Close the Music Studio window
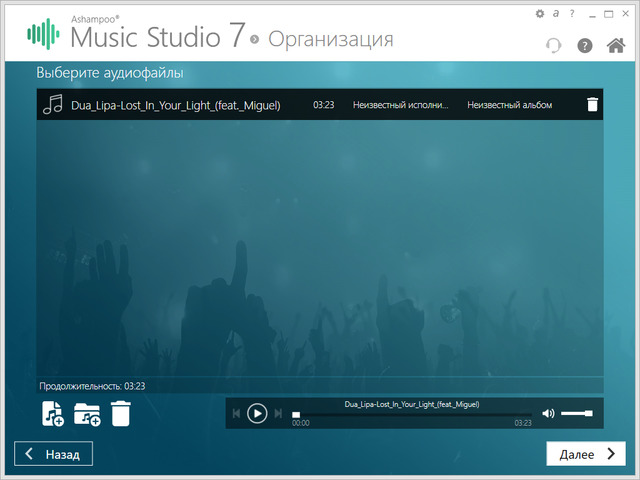This screenshot has height=480, width=640. click(x=625, y=13)
